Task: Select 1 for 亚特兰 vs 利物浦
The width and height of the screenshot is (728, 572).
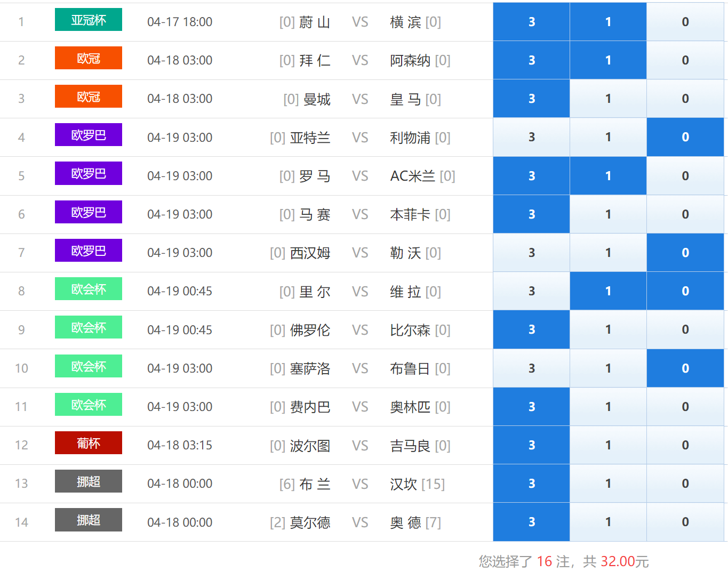Action: coord(608,137)
